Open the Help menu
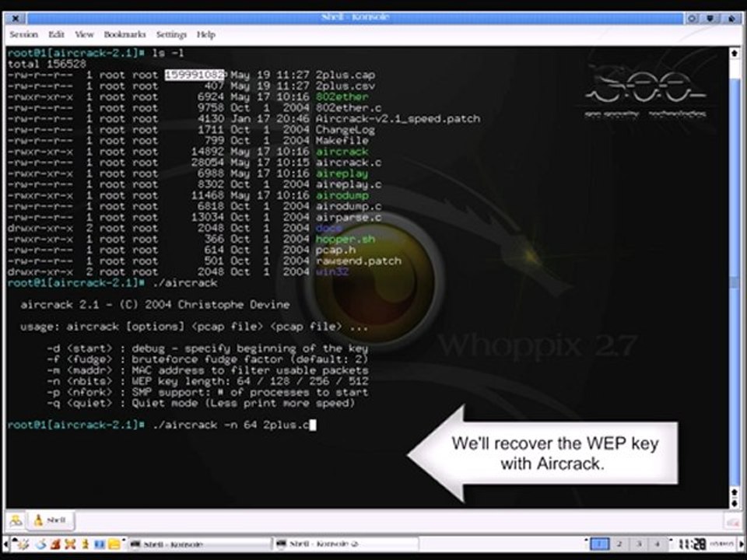The image size is (747, 560). [x=205, y=34]
